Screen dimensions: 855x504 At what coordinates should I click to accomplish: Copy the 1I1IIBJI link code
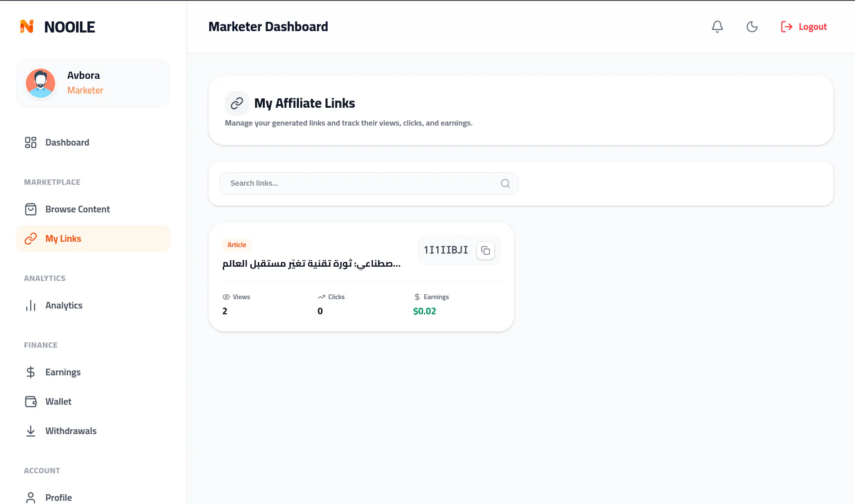(485, 250)
